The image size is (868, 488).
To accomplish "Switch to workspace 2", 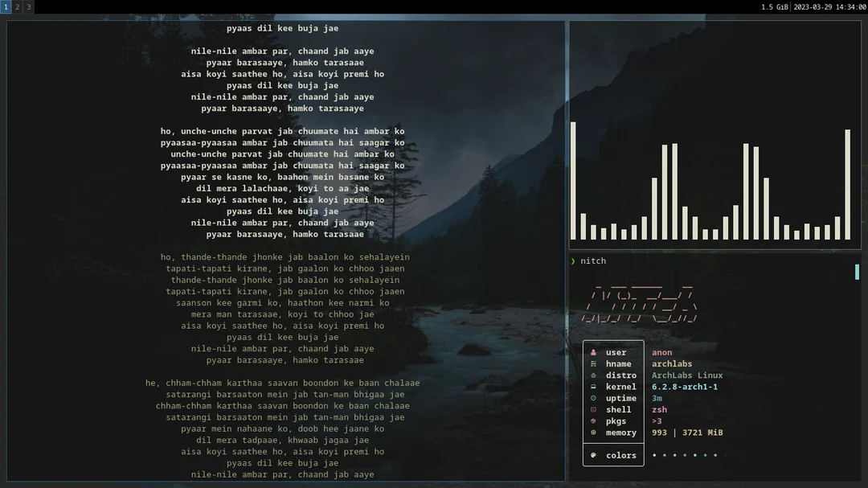I will tap(17, 6).
